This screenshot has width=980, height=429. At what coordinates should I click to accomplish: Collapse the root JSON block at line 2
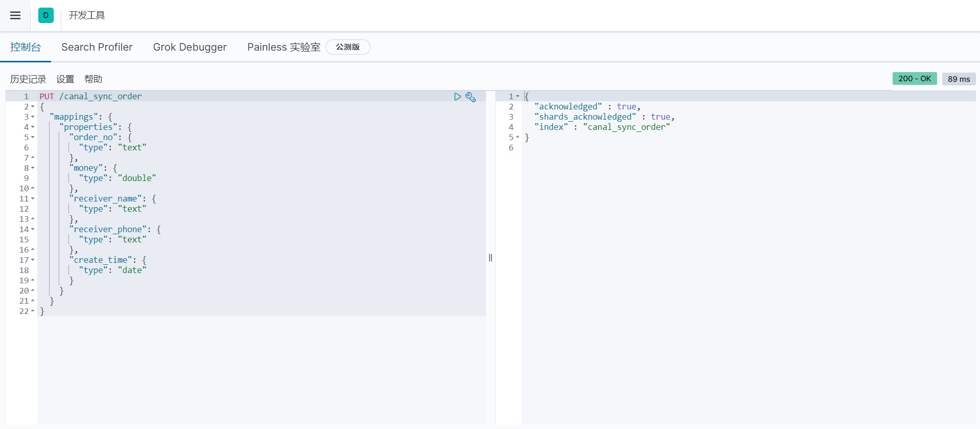[33, 107]
